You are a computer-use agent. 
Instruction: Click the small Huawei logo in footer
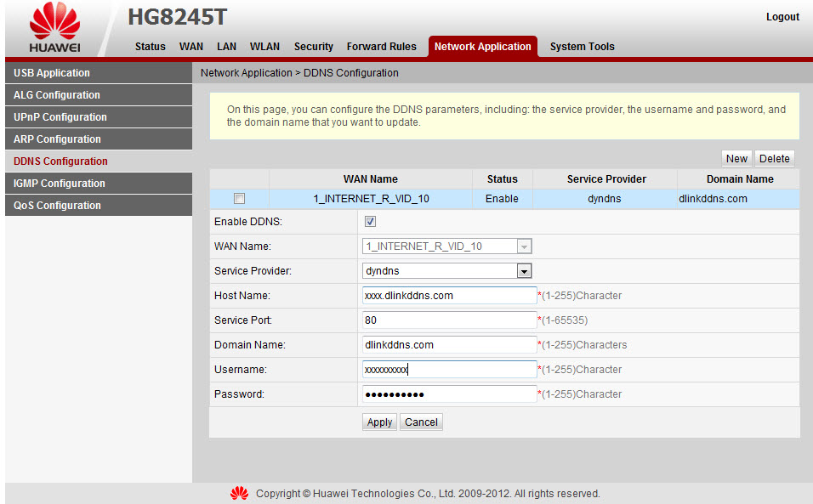[239, 493]
